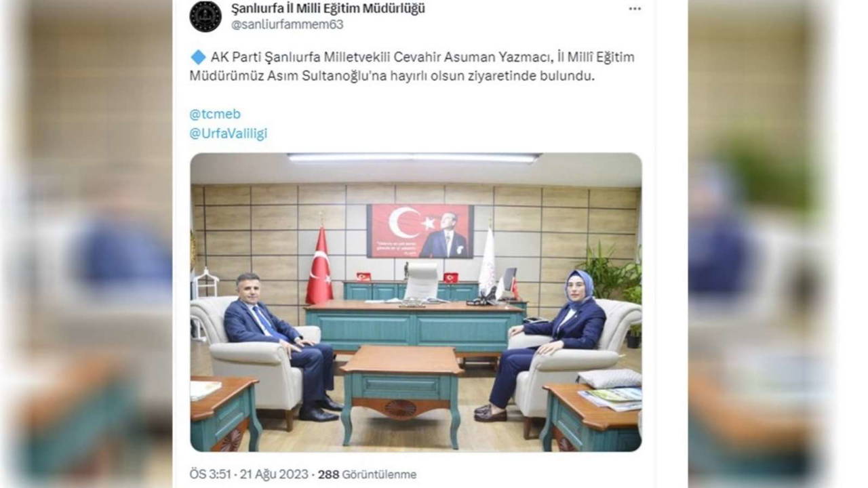Click the wooden coffee table in the photo center
868x488 pixels.
coord(401,391)
